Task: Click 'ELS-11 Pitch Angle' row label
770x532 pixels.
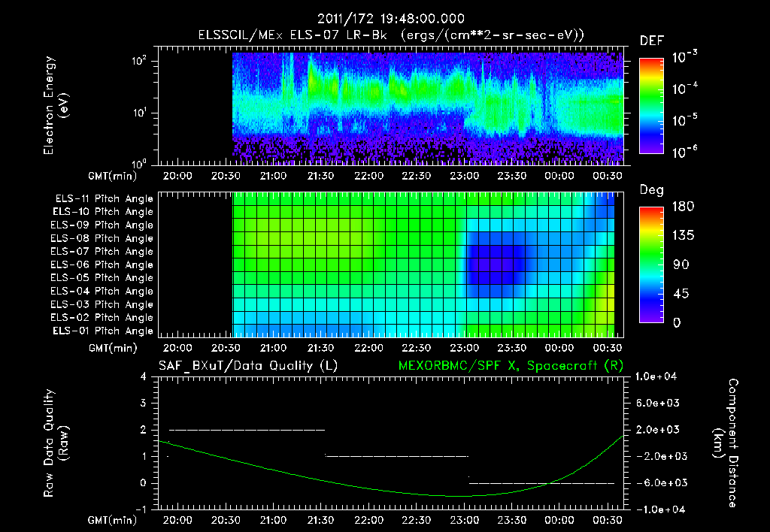Action: tap(104, 199)
